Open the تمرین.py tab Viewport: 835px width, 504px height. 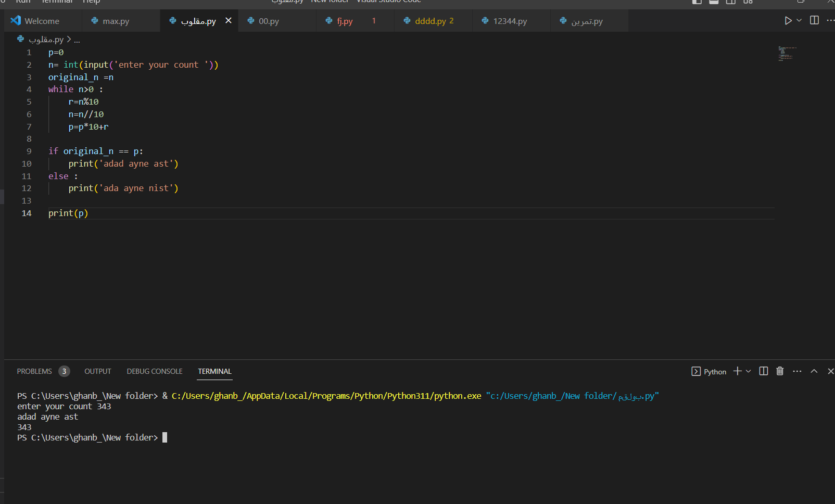pyautogui.click(x=589, y=21)
